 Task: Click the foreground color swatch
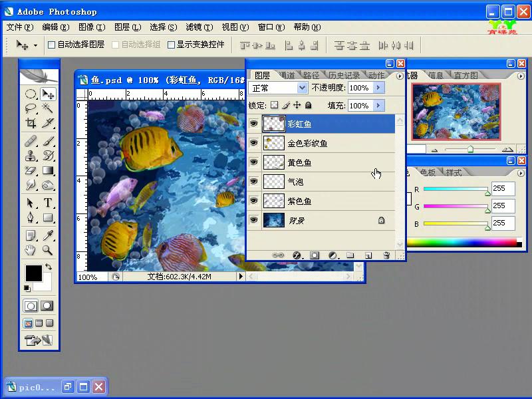34,273
